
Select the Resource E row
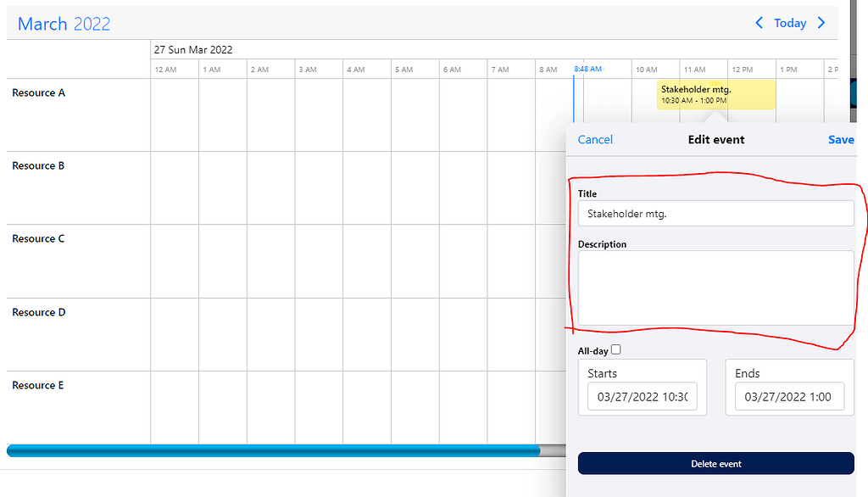pos(39,386)
